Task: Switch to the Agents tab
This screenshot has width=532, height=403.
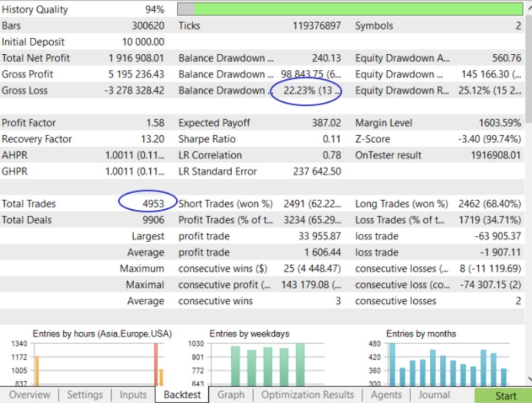Action: click(x=386, y=394)
